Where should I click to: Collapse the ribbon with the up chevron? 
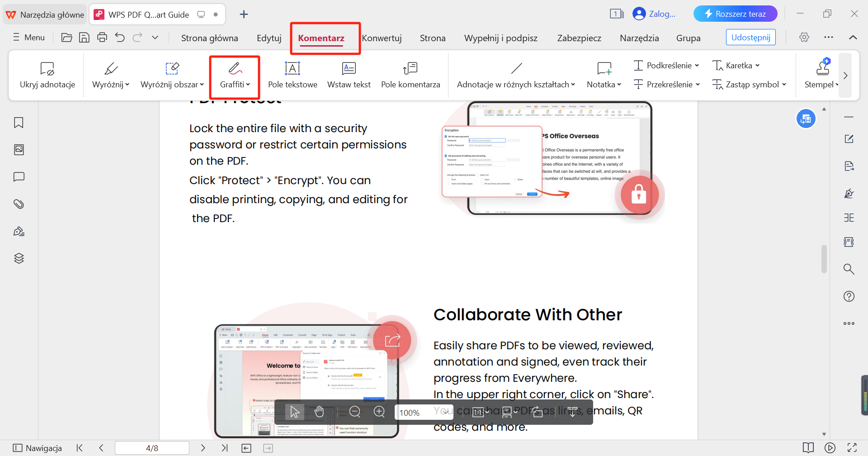click(853, 38)
